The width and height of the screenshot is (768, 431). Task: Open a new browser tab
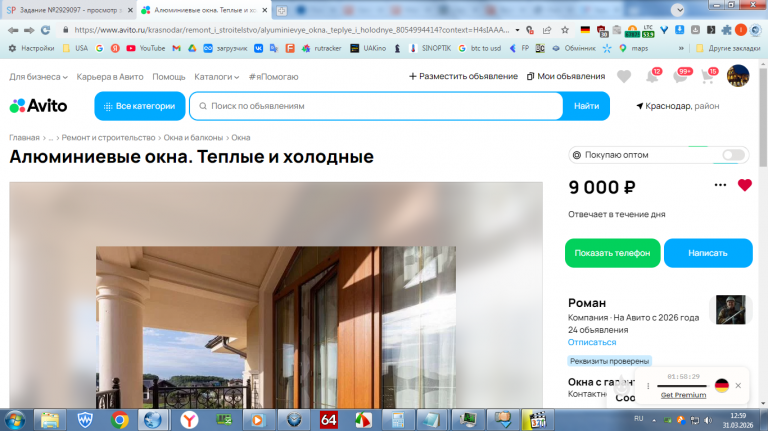(282, 10)
